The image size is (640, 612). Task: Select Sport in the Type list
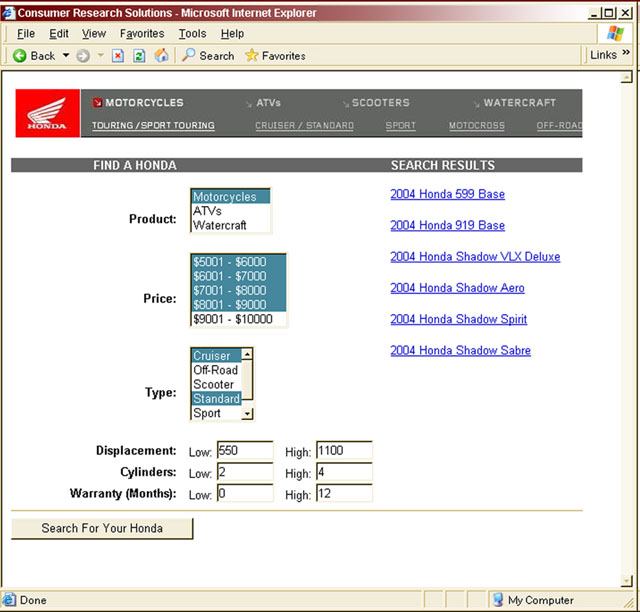click(x=216, y=413)
